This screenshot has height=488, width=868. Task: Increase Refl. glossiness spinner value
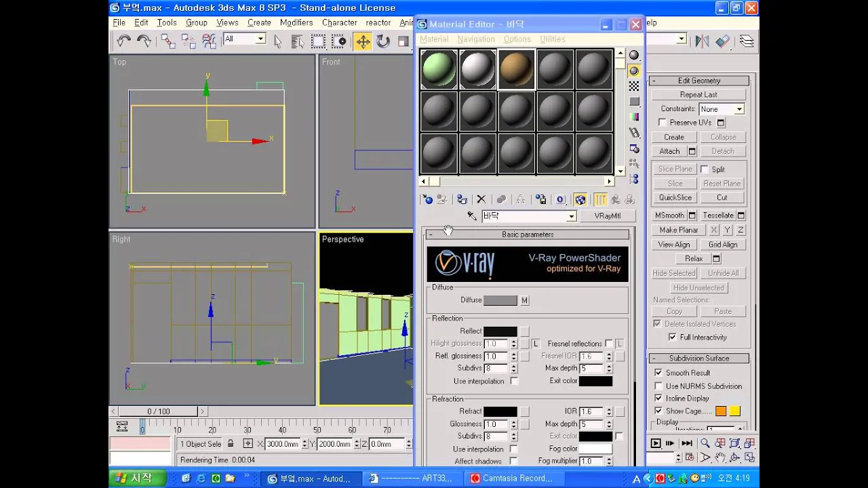[x=513, y=353]
